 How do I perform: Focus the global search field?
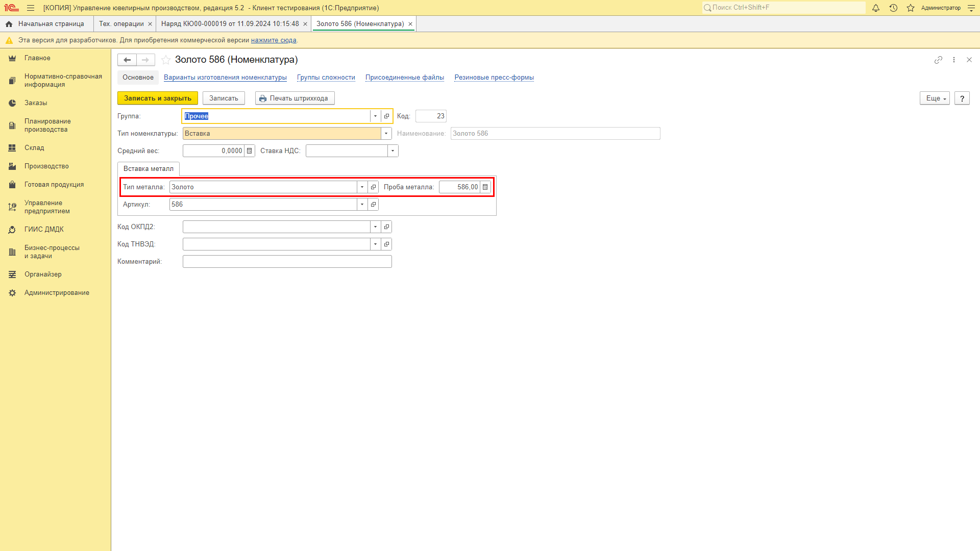tap(784, 8)
